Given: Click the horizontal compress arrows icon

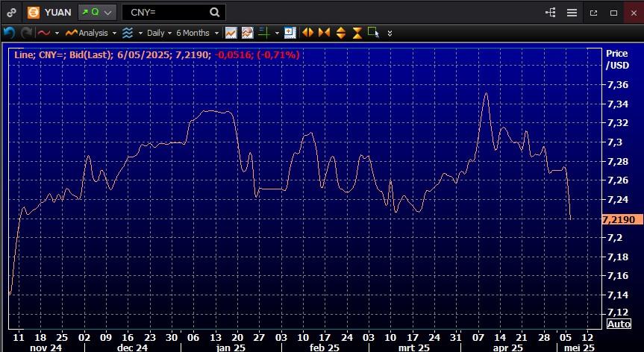Looking at the screenshot, I should (324, 33).
